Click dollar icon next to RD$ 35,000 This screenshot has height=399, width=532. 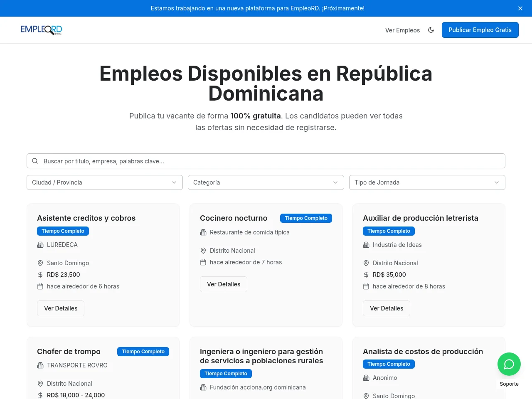(366, 275)
